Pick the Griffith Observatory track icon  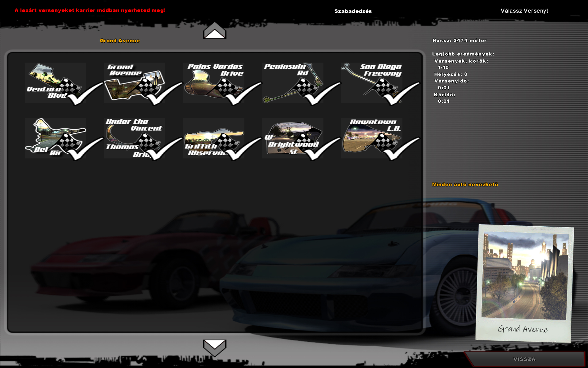[214, 138]
